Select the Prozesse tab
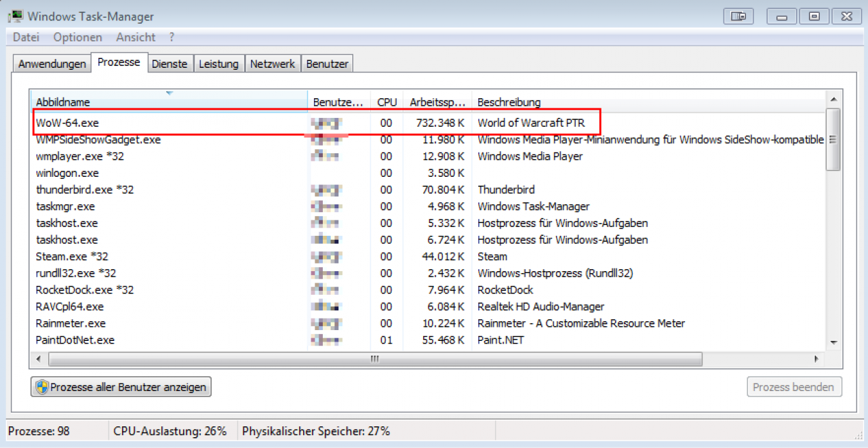 point(119,62)
